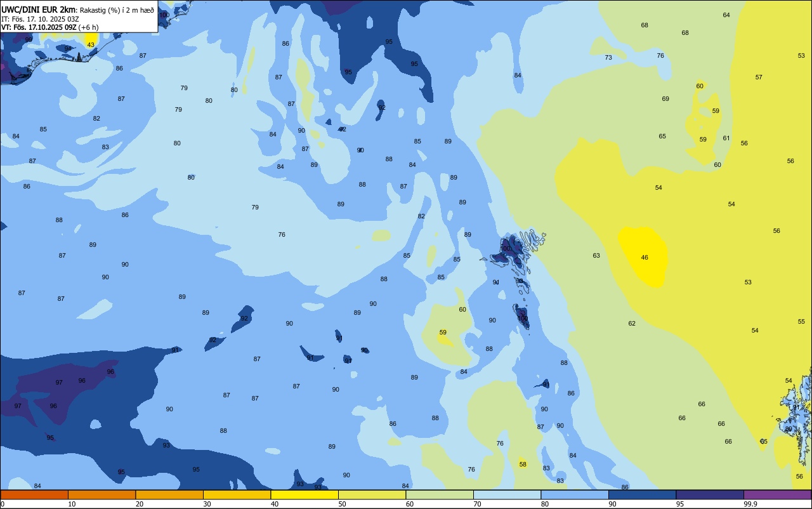Click the orange 10–20 legend swatch

click(101, 494)
